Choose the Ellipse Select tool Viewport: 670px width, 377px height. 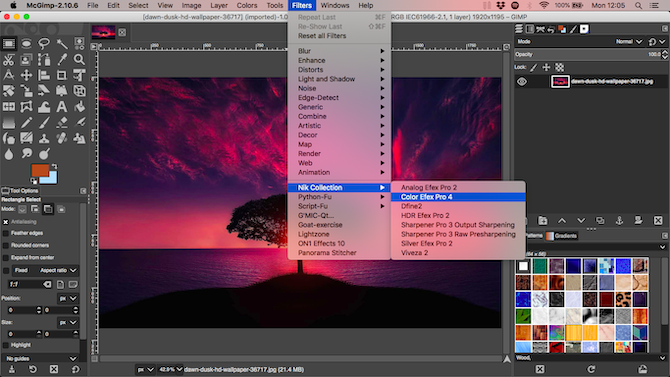tap(26, 44)
